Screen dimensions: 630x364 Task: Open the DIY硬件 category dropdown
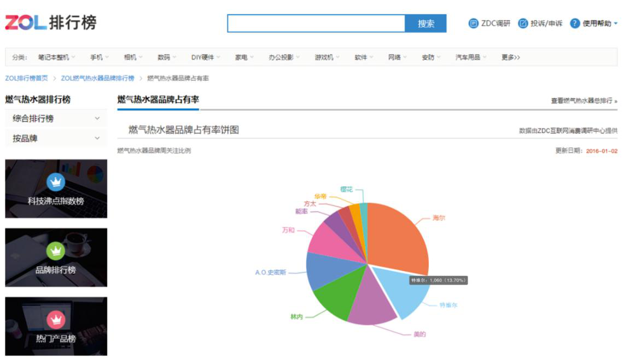206,57
